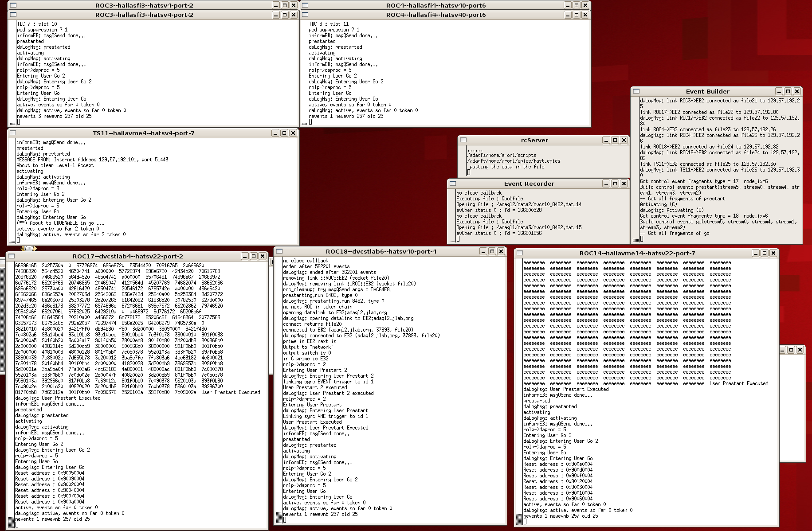Close the TS11--hallavme4 window
812x531 pixels.
[293, 133]
